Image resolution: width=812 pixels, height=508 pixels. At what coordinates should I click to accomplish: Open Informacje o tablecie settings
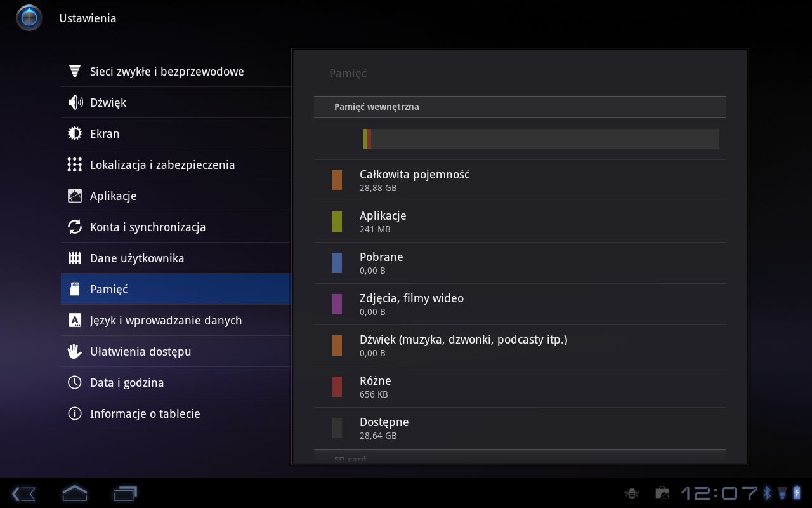176,413
